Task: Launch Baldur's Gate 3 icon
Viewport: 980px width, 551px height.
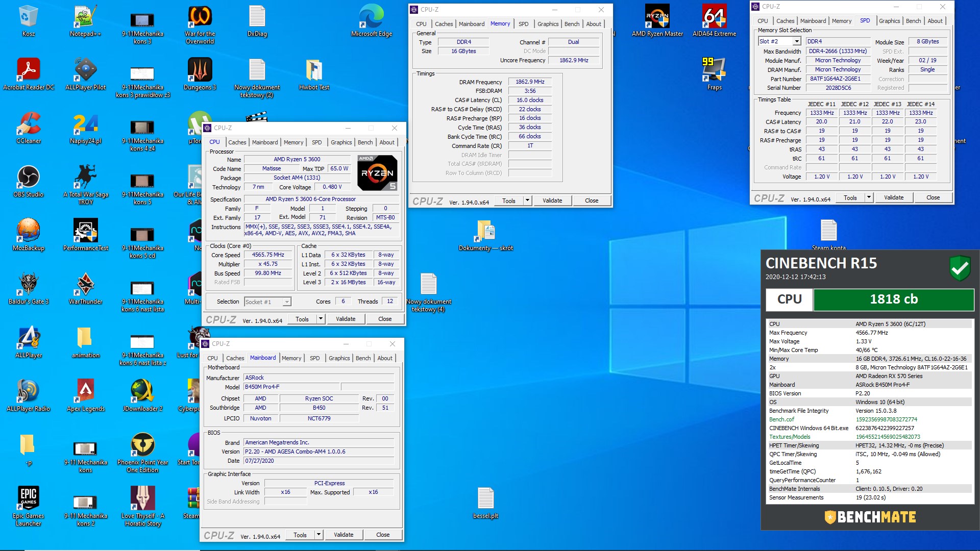Action: coord(28,288)
